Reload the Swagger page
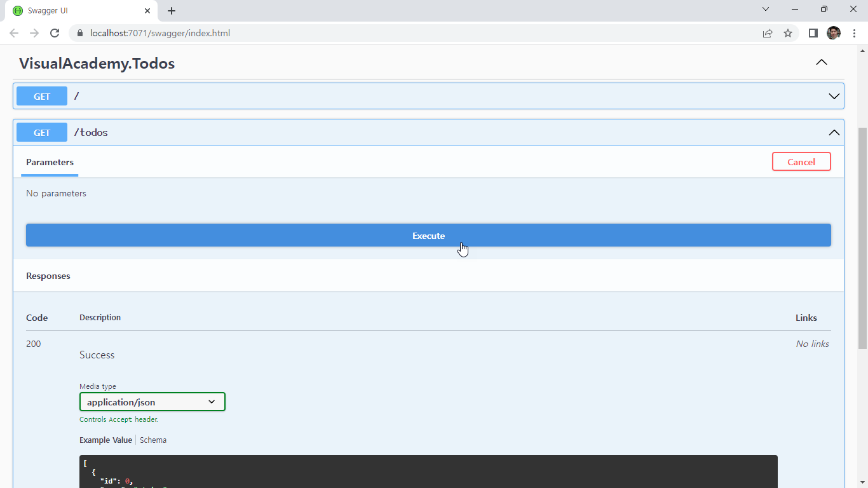 55,33
